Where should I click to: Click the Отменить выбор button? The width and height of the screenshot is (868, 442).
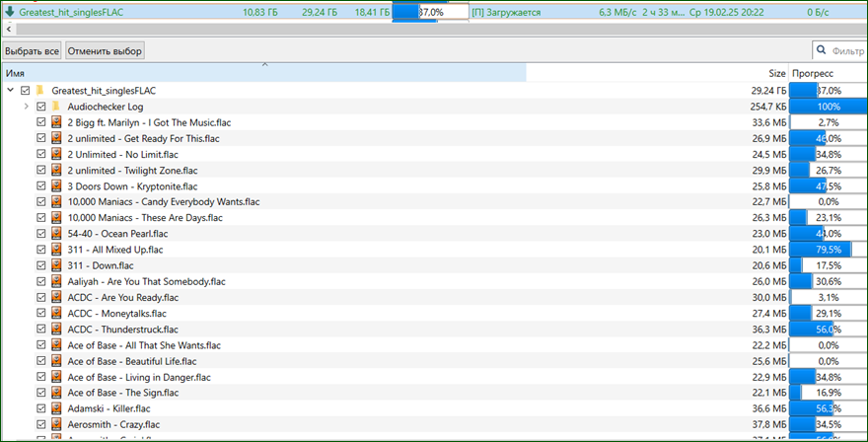(105, 51)
